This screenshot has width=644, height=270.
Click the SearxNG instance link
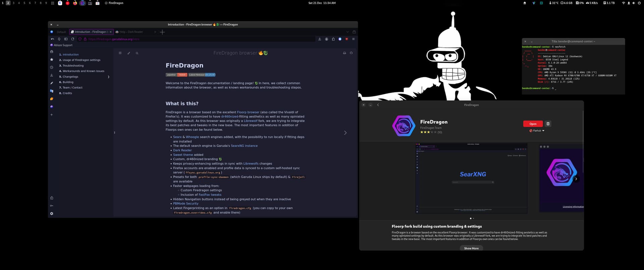(244, 146)
